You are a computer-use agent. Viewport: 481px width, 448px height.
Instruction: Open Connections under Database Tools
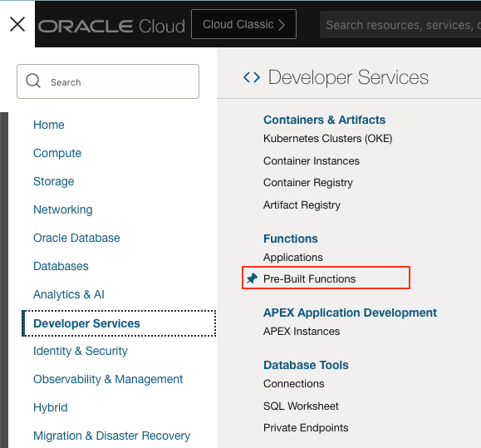coord(293,384)
